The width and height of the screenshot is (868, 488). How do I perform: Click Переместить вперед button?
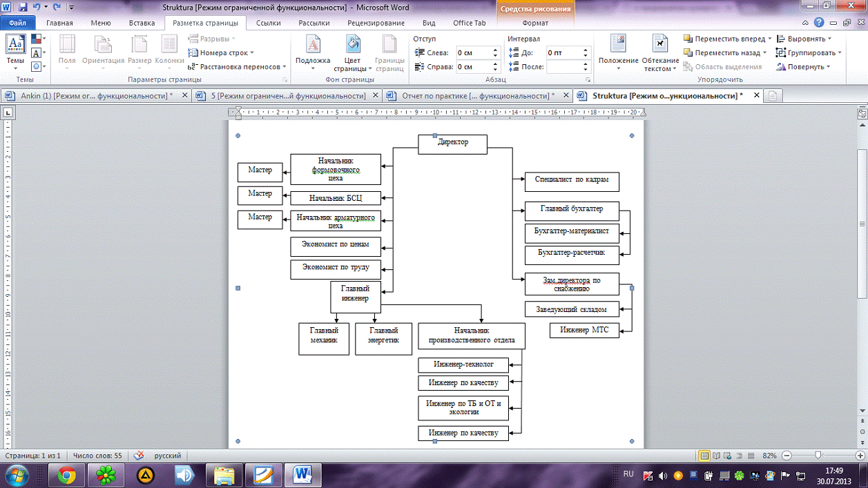point(725,39)
